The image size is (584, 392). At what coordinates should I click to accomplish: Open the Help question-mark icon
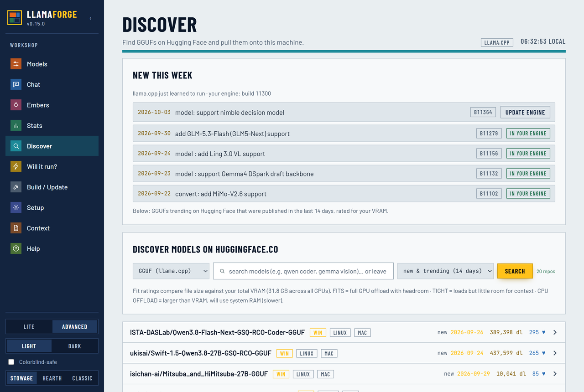pos(16,248)
